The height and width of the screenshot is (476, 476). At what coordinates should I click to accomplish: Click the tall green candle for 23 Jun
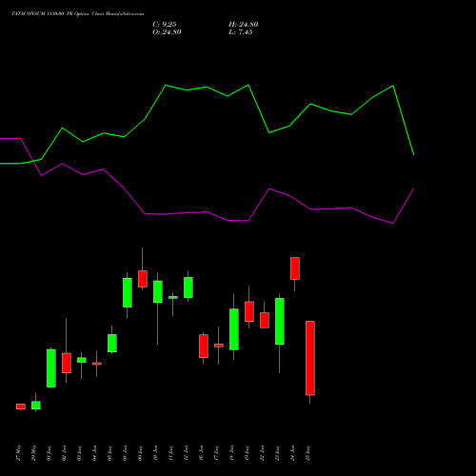[280, 321]
